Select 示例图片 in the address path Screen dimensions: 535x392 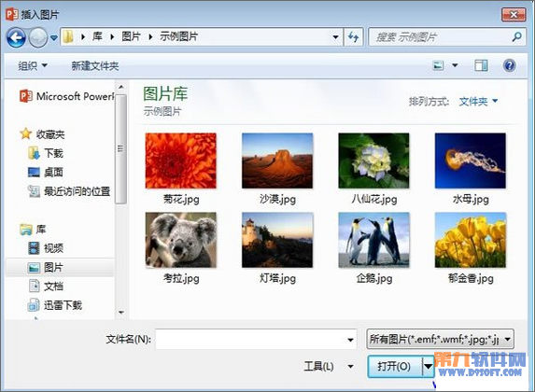point(178,36)
